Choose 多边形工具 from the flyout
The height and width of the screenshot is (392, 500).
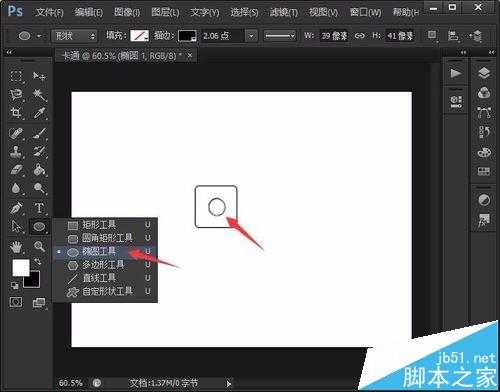coord(106,265)
